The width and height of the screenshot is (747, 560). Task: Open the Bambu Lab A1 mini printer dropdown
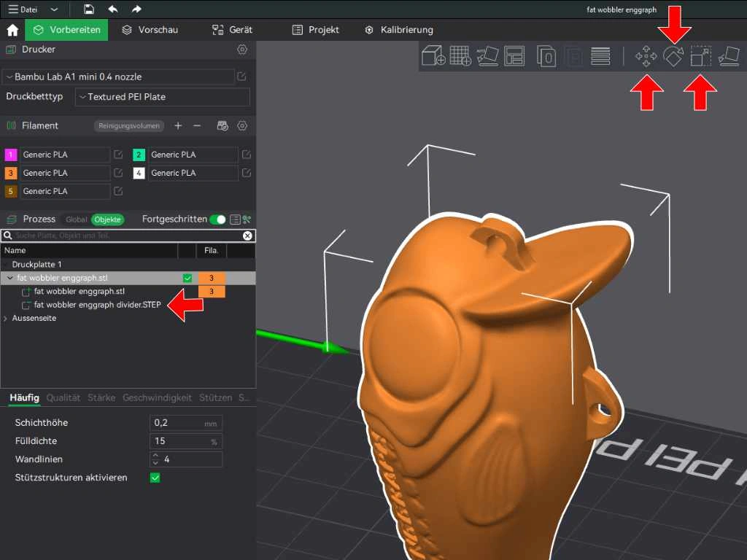118,77
